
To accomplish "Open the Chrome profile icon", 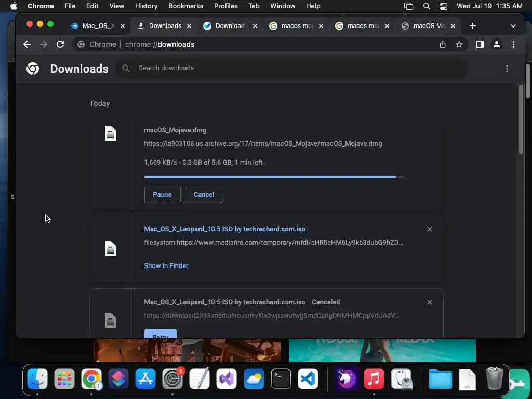I will 496,44.
